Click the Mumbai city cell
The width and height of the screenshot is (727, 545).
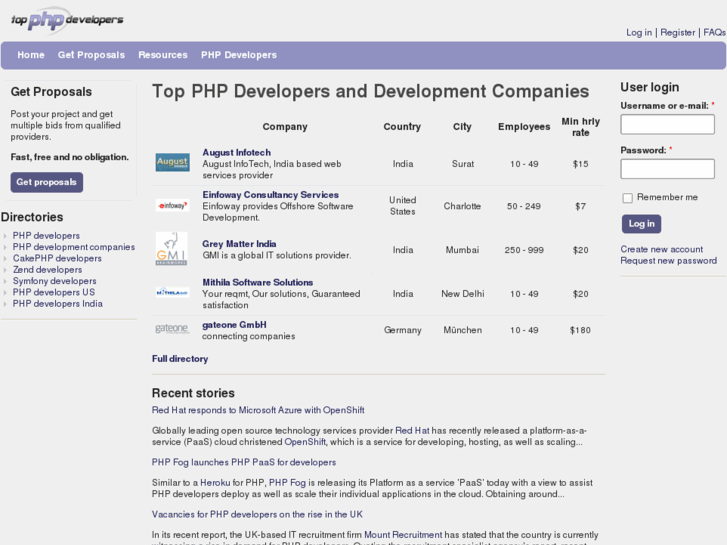coord(462,250)
